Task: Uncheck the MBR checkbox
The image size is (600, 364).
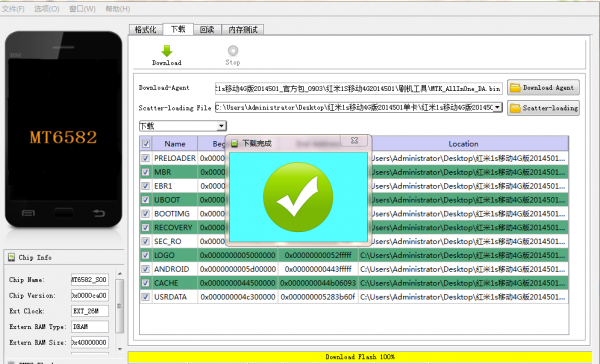Action: pos(145,172)
